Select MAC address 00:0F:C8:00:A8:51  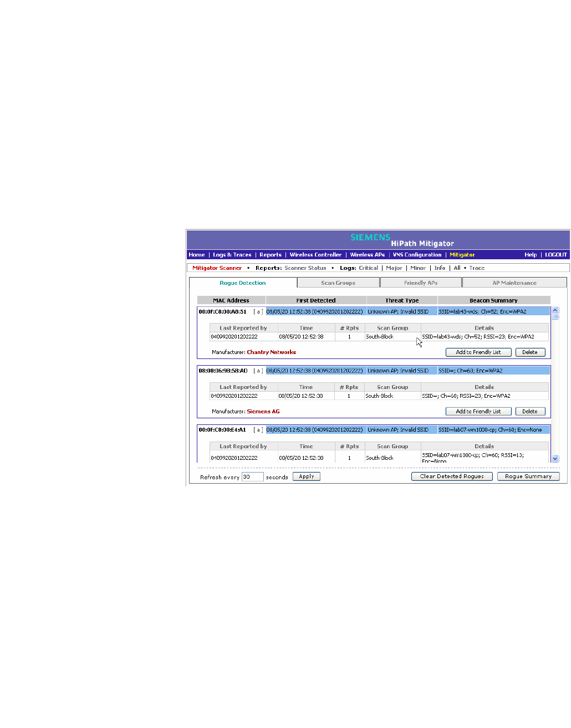(222, 312)
